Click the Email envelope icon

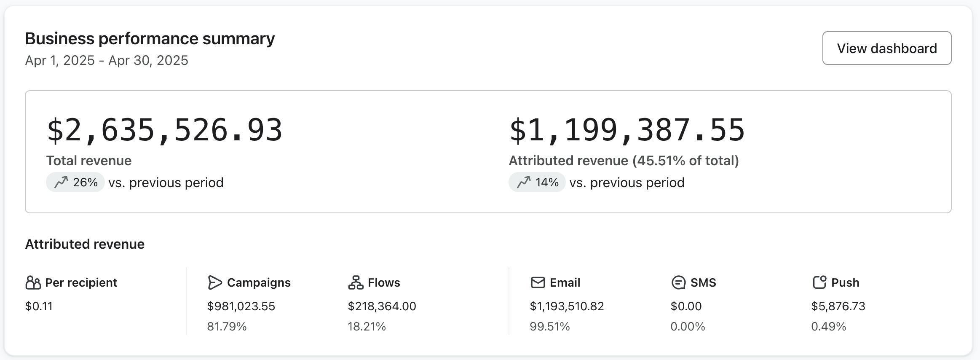(x=538, y=282)
